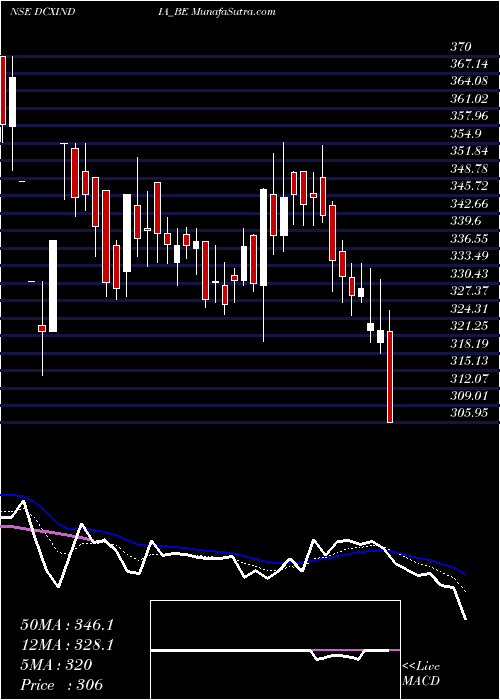This screenshot has height=700, width=500.
Task: Click the 327.37 price axis label
Action: tap(468, 291)
